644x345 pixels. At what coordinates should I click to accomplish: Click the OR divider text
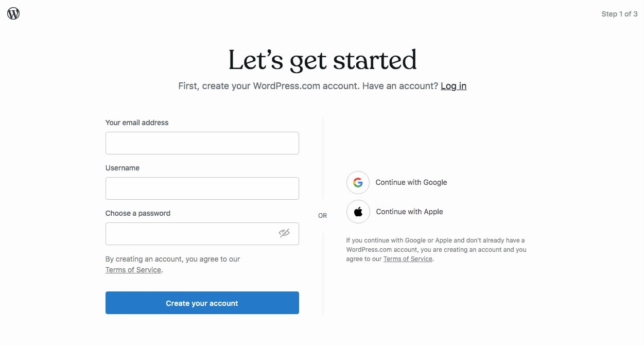[x=322, y=216]
